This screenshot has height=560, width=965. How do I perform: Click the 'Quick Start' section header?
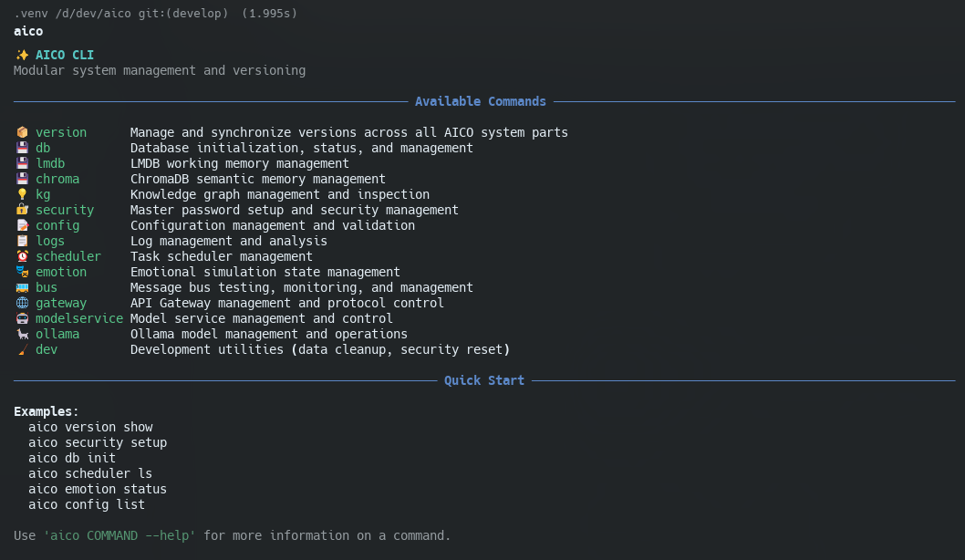484,380
